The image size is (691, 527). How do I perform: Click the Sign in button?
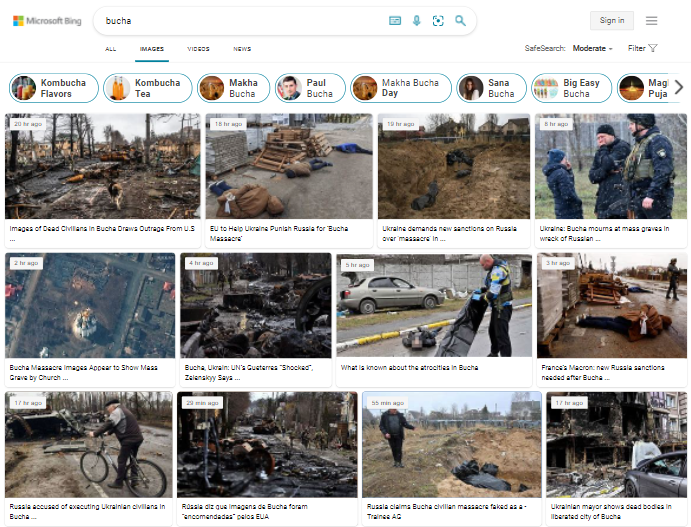point(611,20)
